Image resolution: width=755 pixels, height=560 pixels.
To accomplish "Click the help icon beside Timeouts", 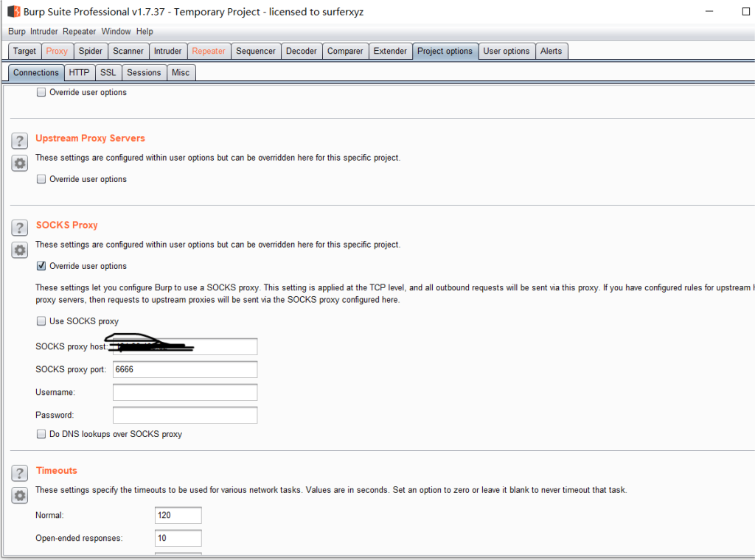I will coord(20,474).
